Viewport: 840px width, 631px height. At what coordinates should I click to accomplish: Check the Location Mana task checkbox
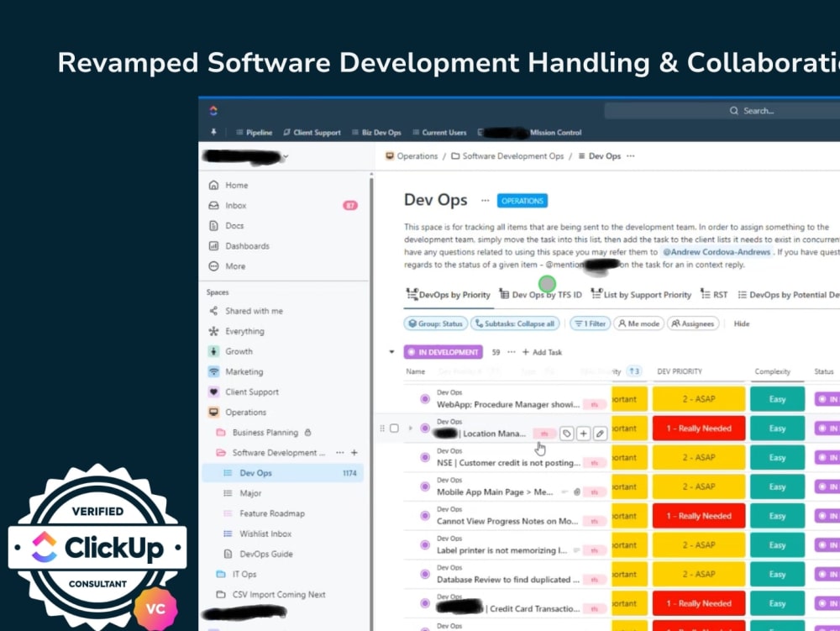(394, 428)
